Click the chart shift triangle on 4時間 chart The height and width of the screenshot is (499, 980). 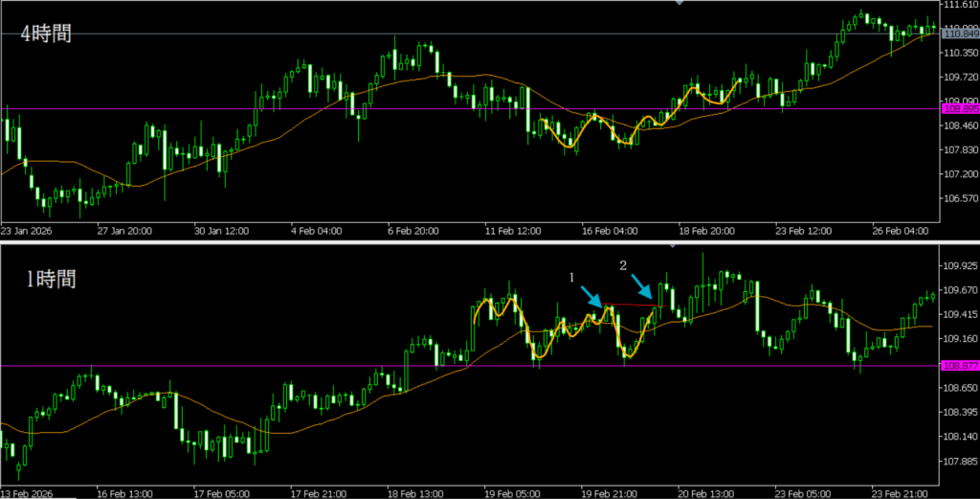(679, 4)
